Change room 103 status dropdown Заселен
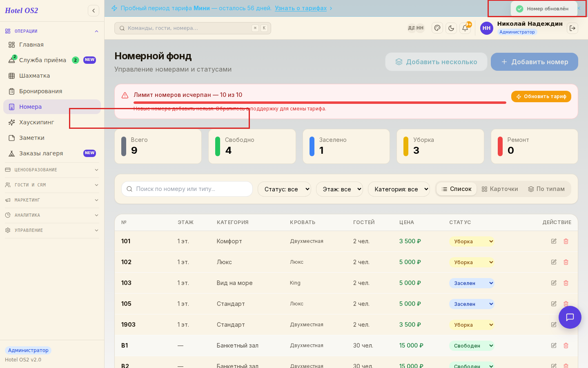The width and height of the screenshot is (588, 368). pyautogui.click(x=472, y=283)
